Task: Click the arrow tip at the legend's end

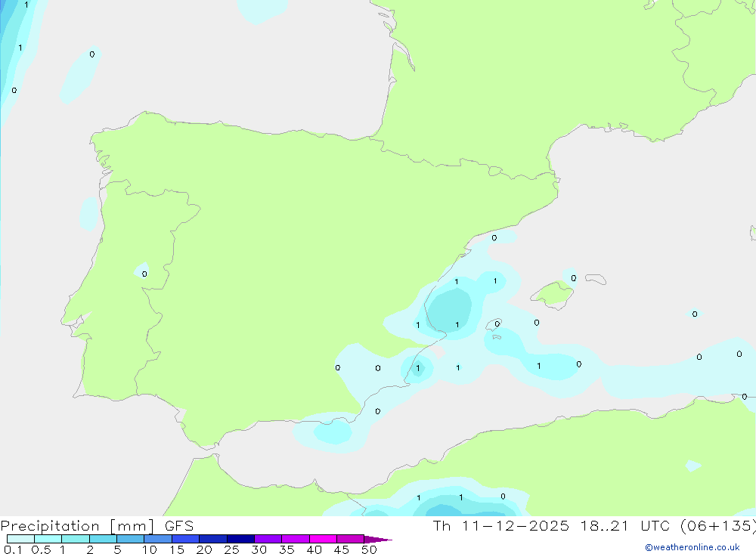Action: click(x=378, y=539)
